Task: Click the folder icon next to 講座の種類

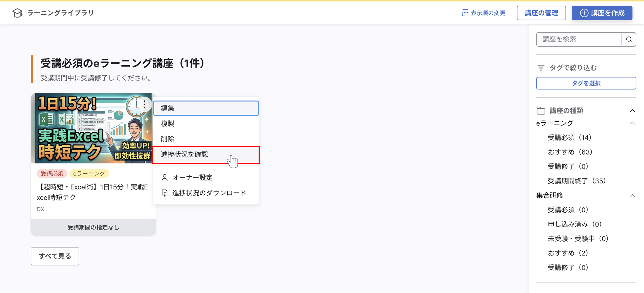Action: click(x=541, y=110)
